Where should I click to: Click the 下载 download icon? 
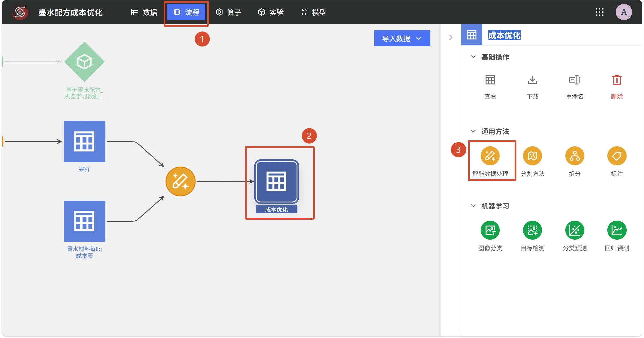pos(532,80)
